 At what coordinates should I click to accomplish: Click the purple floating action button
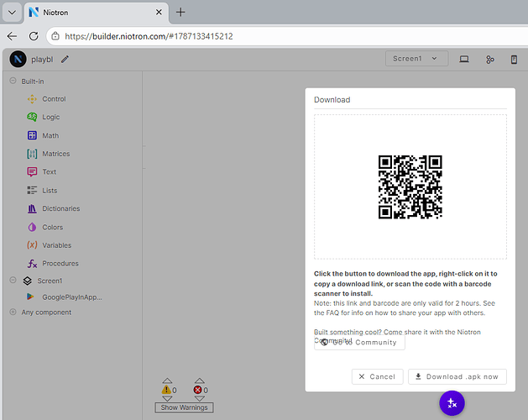[x=452, y=403]
